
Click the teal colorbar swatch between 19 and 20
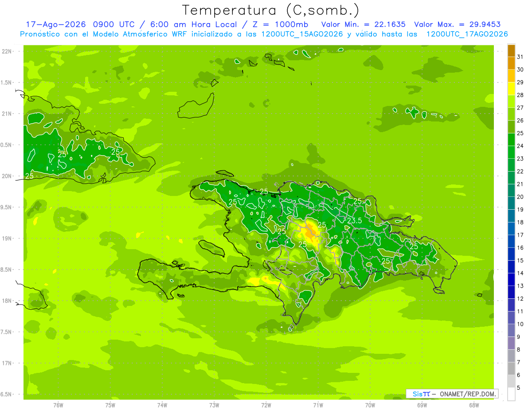click(x=511, y=203)
